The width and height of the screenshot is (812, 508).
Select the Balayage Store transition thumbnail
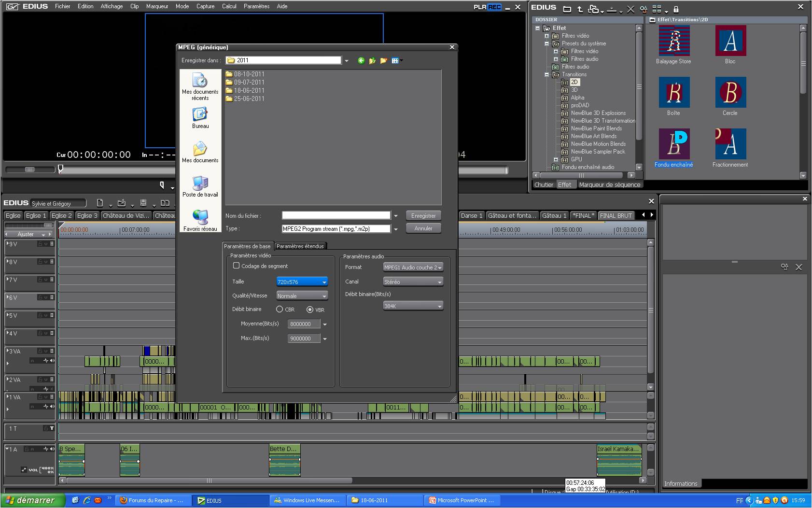click(x=674, y=41)
